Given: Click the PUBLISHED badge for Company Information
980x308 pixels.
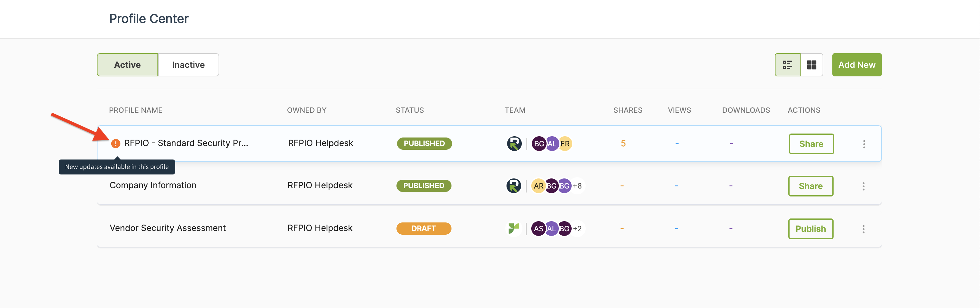Looking at the screenshot, I should pyautogui.click(x=424, y=186).
